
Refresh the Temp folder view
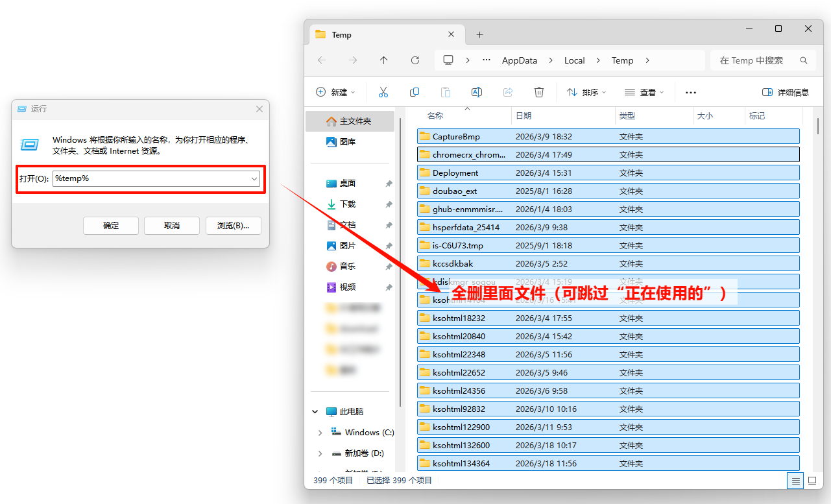click(415, 60)
